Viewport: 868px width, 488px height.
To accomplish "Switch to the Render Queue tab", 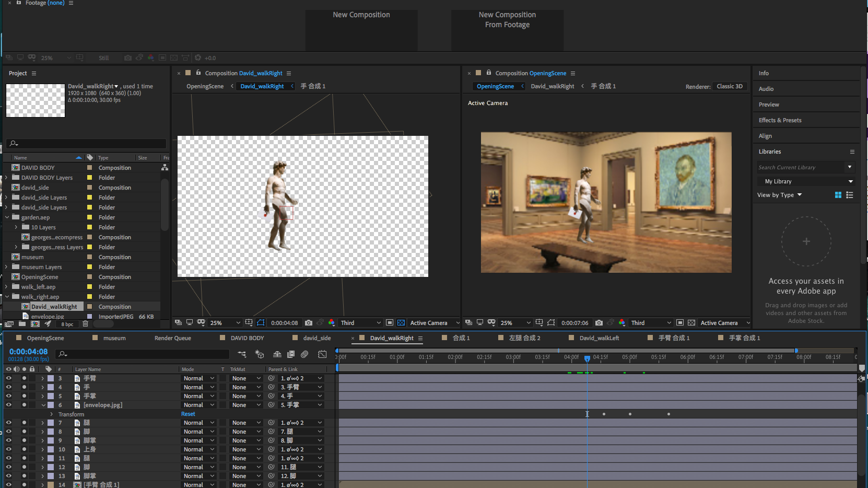I will pyautogui.click(x=172, y=338).
